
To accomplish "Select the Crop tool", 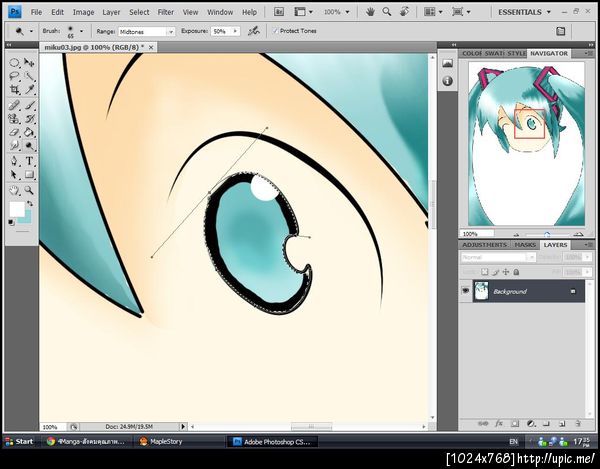I will point(14,90).
